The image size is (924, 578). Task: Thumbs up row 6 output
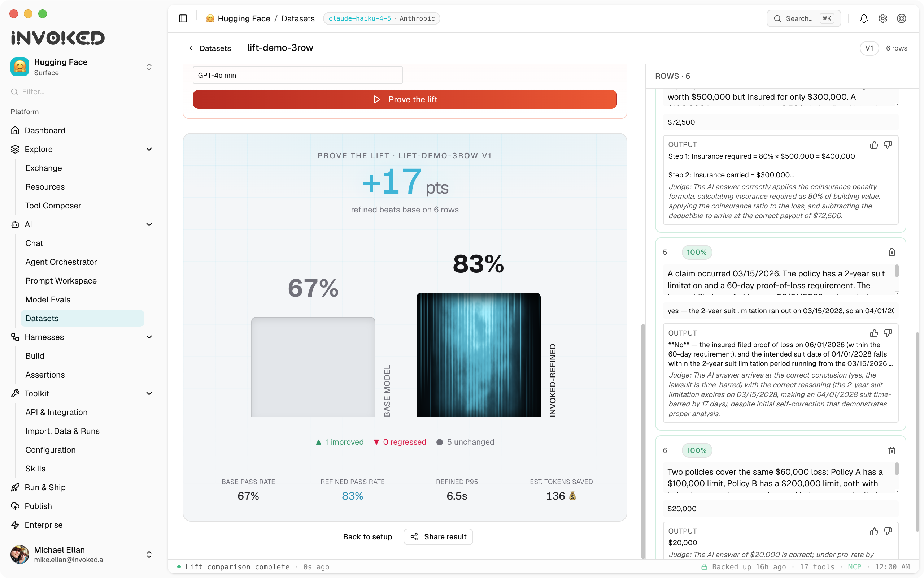coord(873,531)
